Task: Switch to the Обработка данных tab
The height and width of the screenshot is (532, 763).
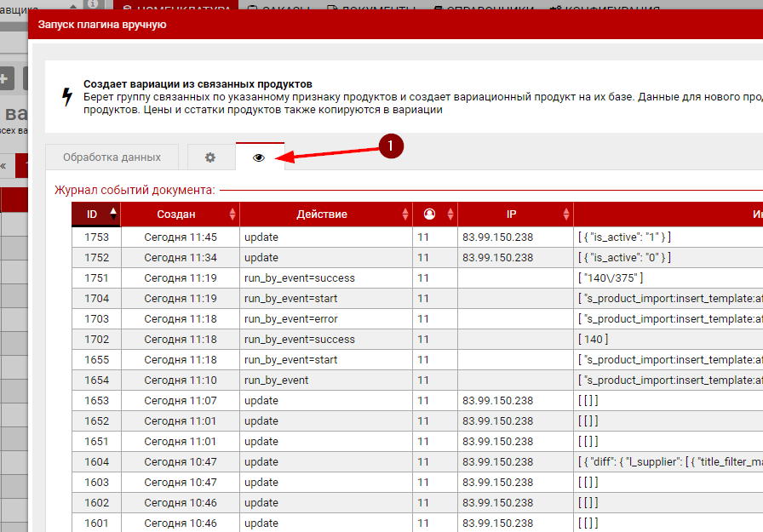Action: (112, 157)
